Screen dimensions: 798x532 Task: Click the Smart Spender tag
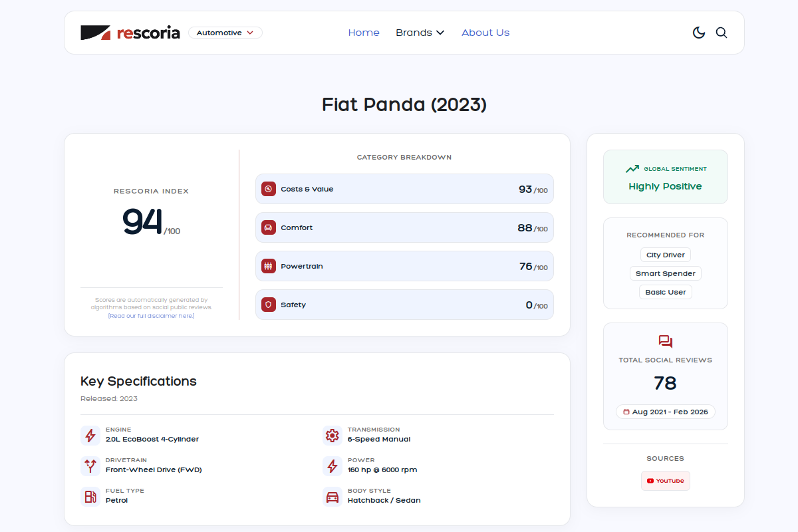(x=666, y=273)
